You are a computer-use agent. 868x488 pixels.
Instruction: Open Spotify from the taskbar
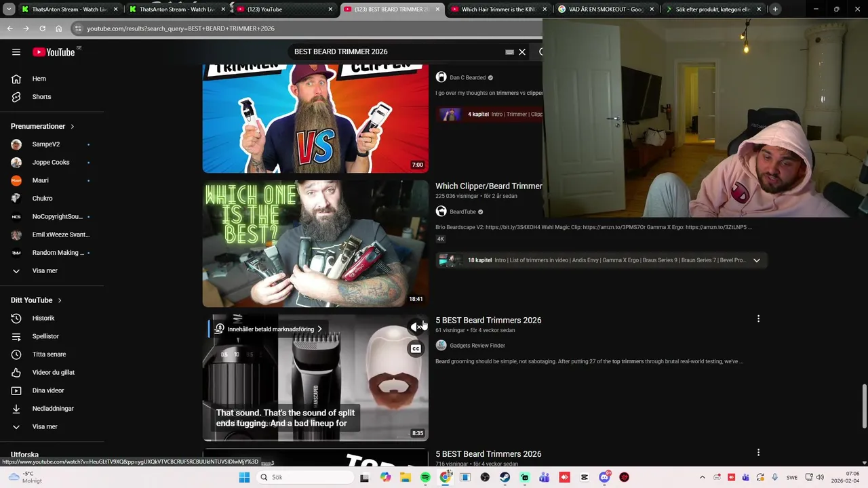(425, 477)
